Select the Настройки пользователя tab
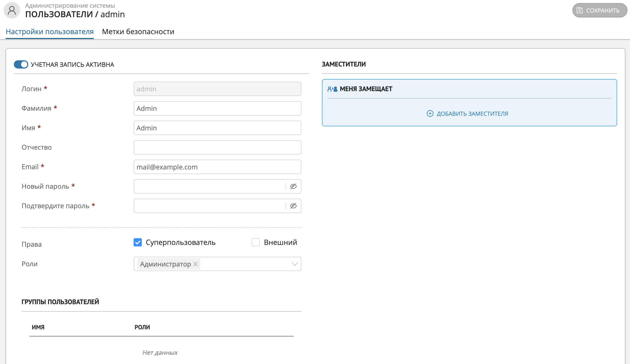 (50, 32)
